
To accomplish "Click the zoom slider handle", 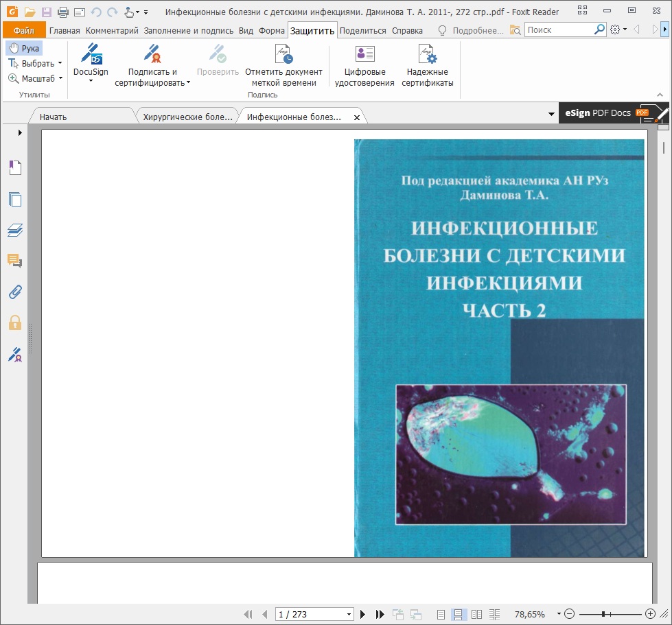I will click(x=603, y=614).
